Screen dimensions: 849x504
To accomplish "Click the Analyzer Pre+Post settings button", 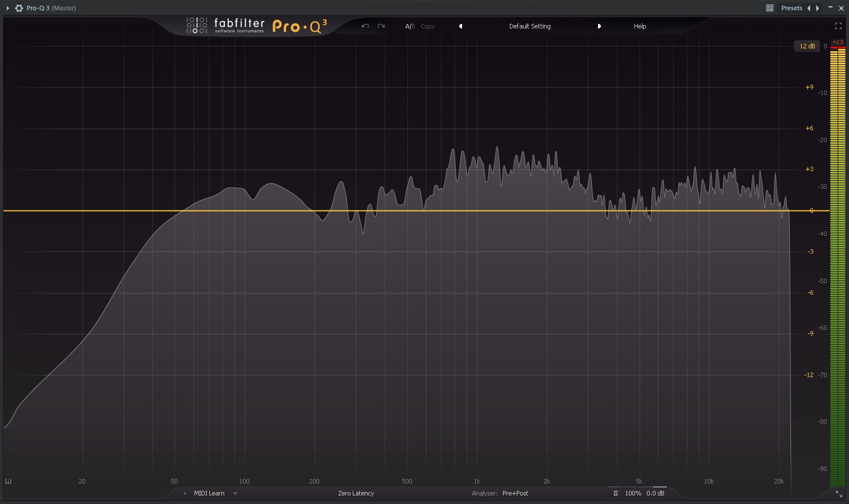I will point(515,493).
